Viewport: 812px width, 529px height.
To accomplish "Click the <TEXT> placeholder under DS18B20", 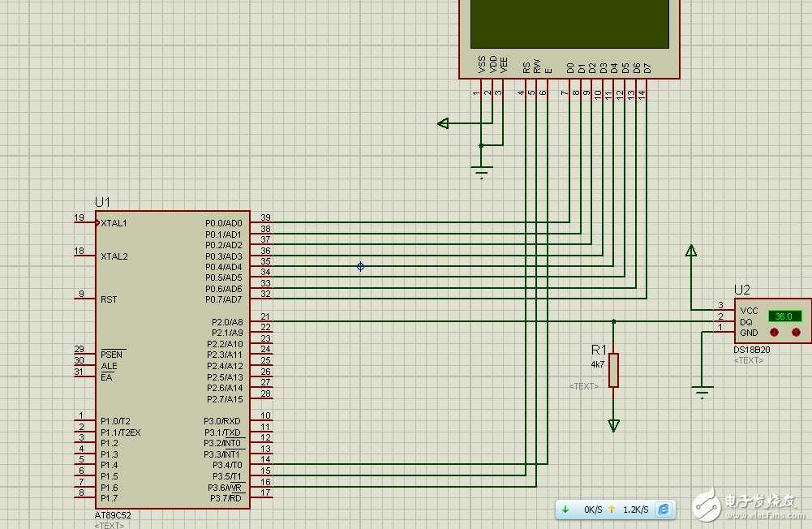I will click(748, 360).
